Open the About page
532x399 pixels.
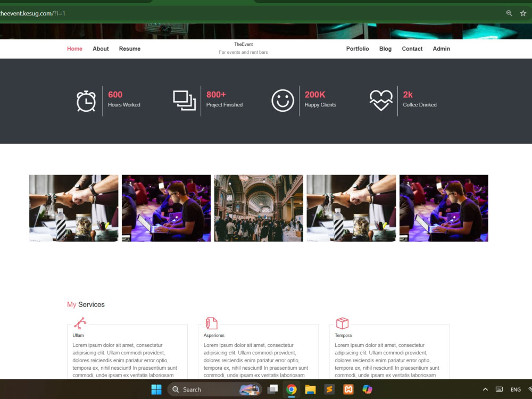click(101, 49)
